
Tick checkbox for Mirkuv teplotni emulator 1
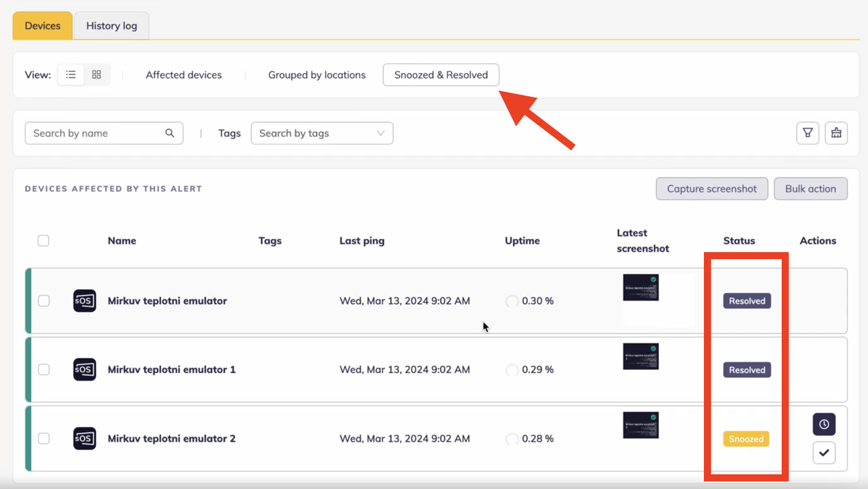44,370
